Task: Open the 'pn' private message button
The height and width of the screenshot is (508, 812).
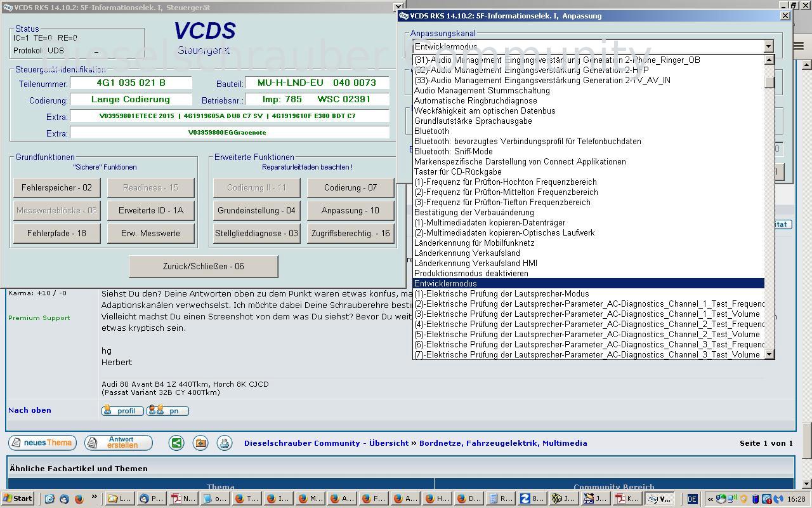Action: click(x=167, y=411)
